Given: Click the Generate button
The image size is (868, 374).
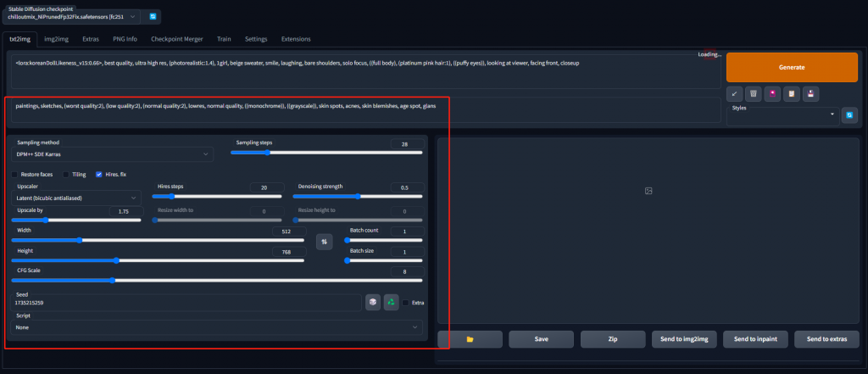Looking at the screenshot, I should coord(792,67).
